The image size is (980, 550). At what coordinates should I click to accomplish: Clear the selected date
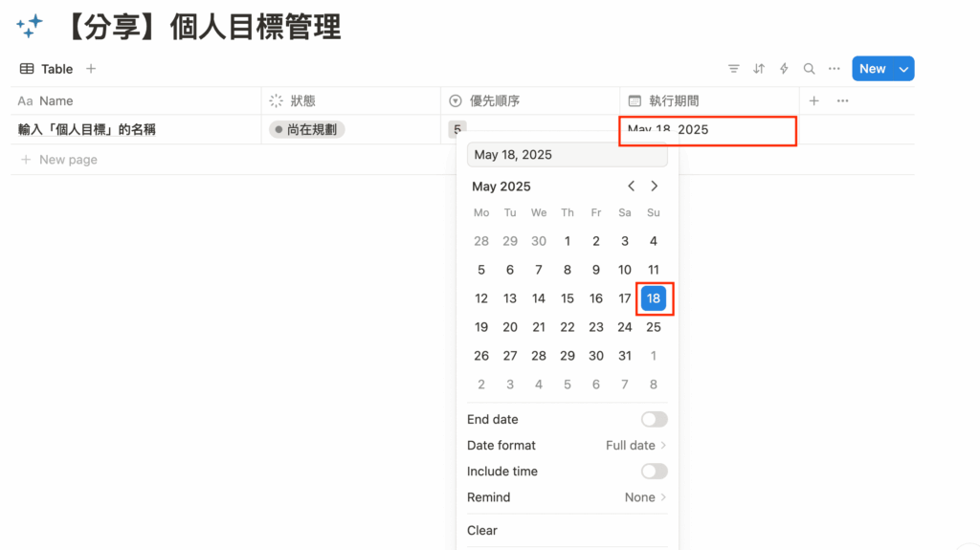point(482,531)
